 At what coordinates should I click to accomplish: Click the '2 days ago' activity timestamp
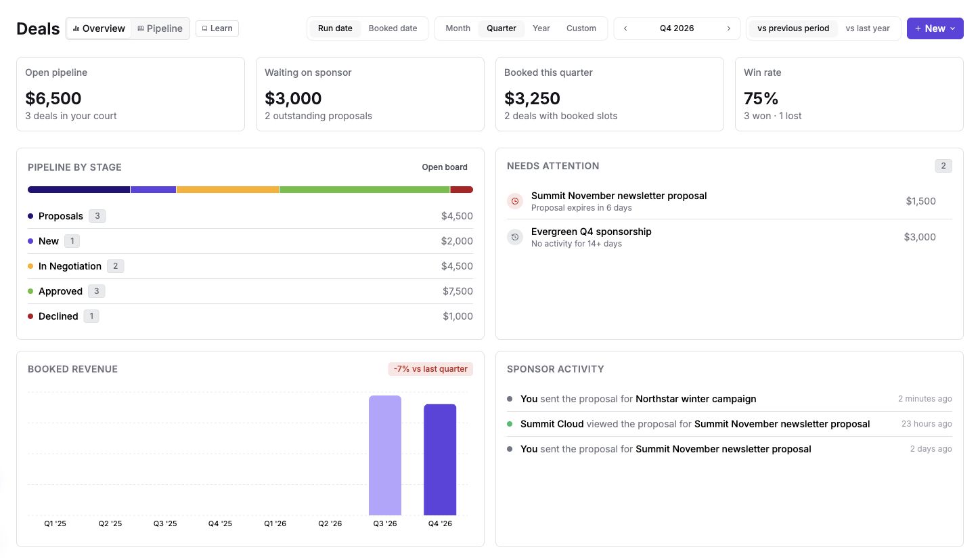[x=931, y=449]
